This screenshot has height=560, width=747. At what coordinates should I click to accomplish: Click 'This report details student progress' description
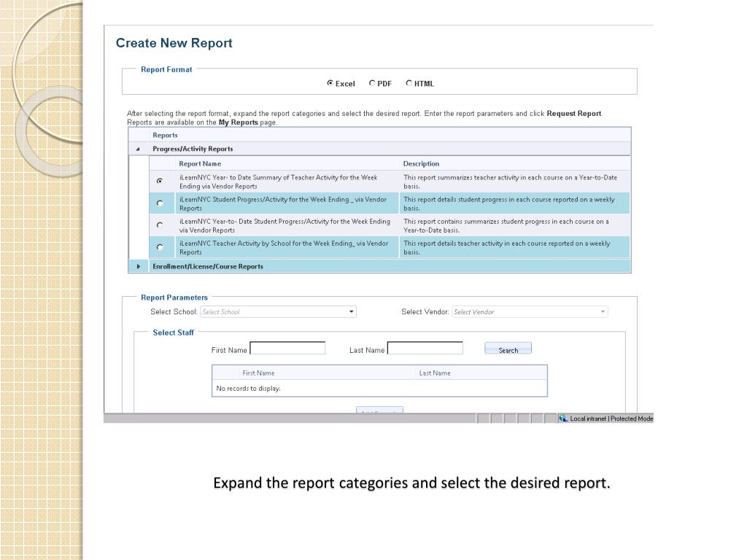point(508,204)
